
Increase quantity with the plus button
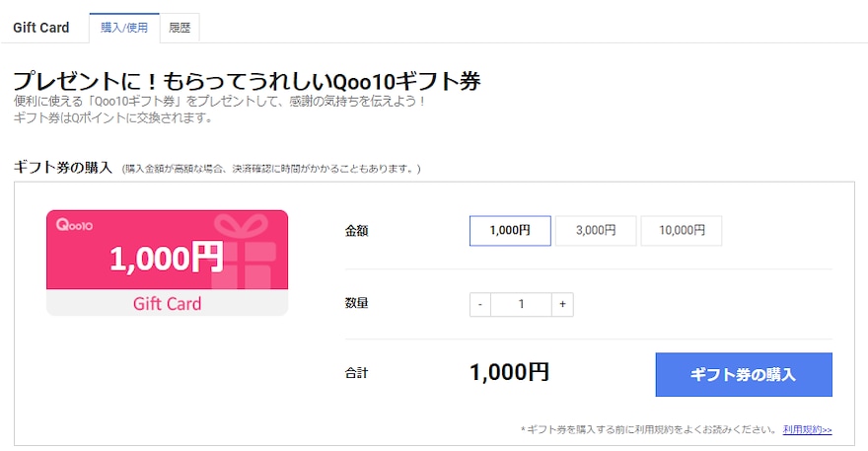562,304
